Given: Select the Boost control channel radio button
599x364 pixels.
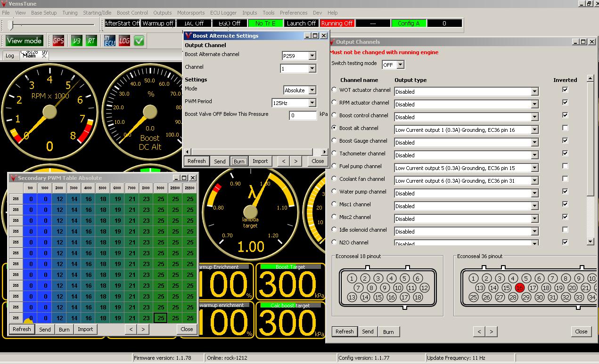Looking at the screenshot, I should point(335,115).
